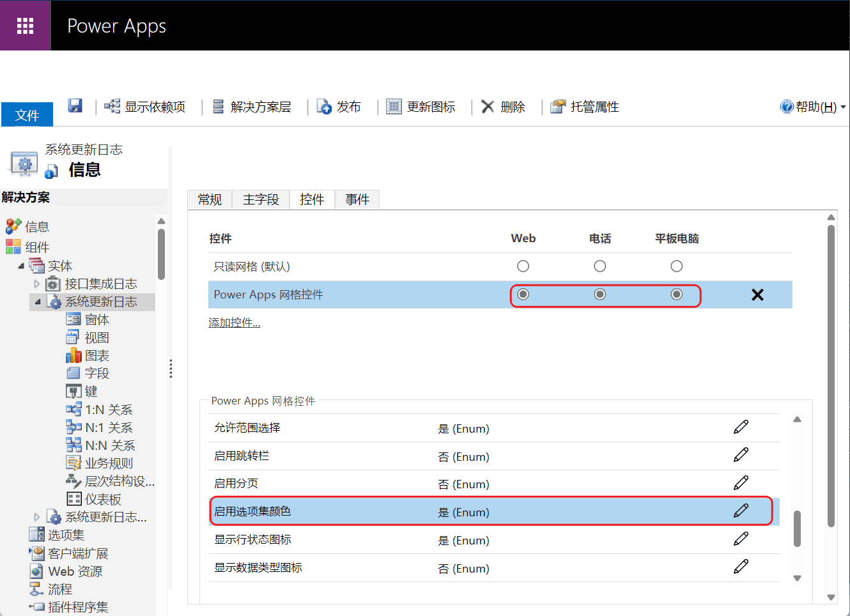Edit the 显示数据类型图标 property with pencil

pyautogui.click(x=741, y=567)
